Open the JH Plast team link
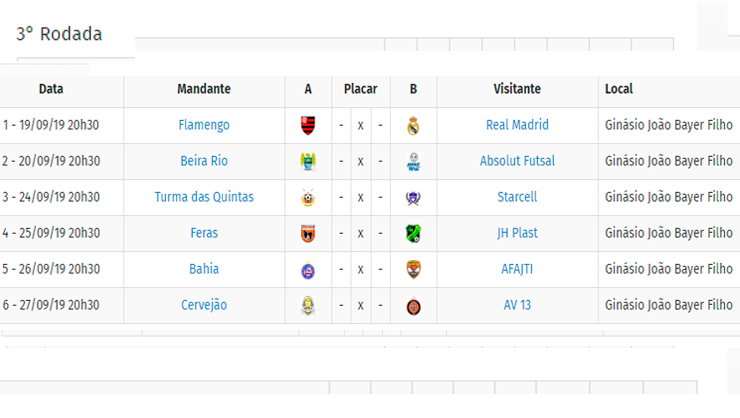Screen dimensions: 740x418 (517, 233)
